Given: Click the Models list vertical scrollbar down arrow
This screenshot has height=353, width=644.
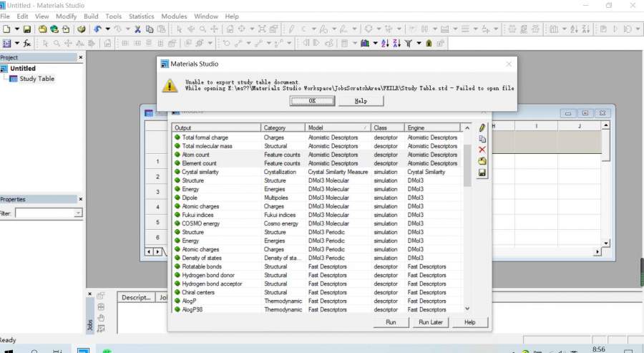Looking at the screenshot, I should tap(467, 308).
